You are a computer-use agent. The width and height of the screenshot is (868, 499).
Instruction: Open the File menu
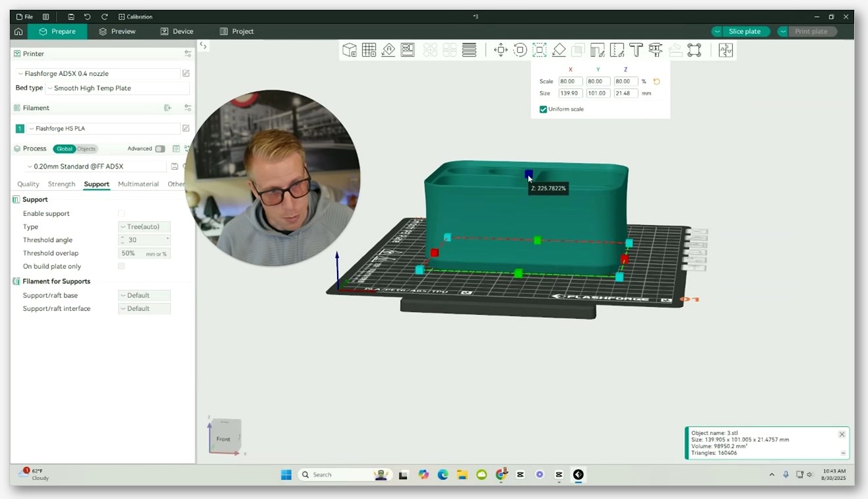tap(24, 17)
